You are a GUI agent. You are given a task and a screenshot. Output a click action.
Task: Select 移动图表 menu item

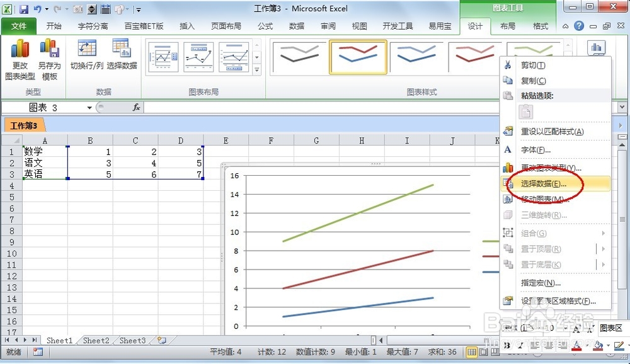[x=556, y=199]
